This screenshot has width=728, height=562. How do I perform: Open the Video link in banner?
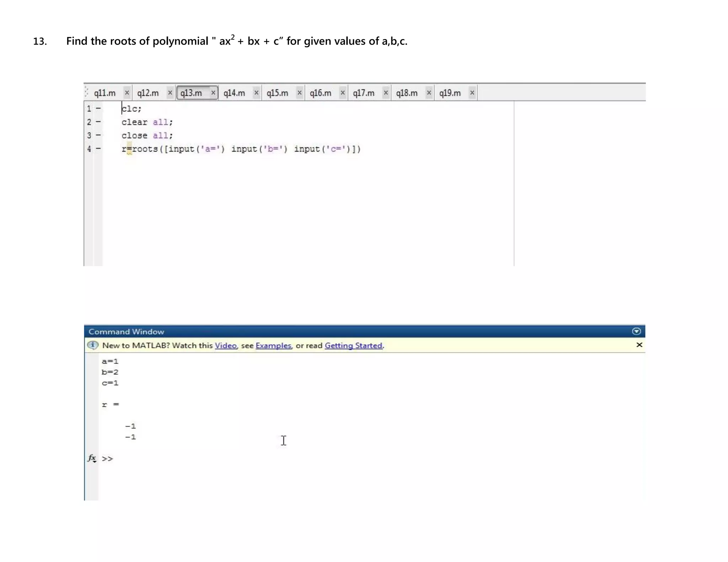[x=226, y=345]
